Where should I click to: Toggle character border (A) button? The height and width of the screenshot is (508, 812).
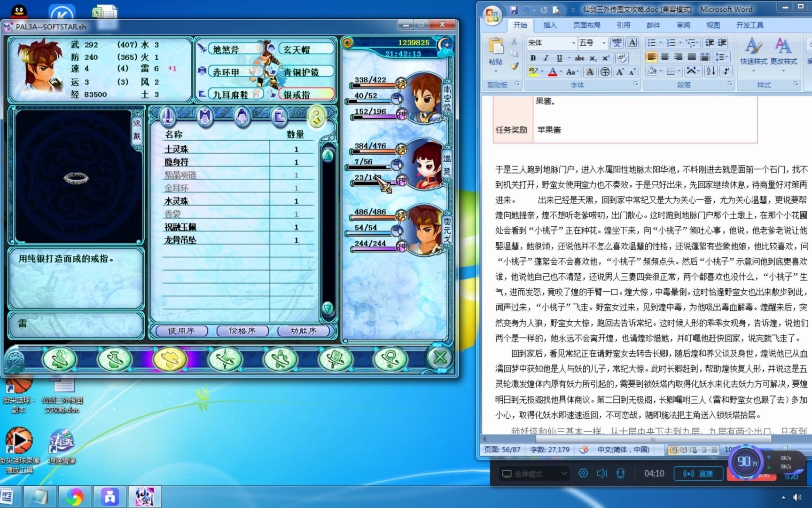tap(632, 43)
